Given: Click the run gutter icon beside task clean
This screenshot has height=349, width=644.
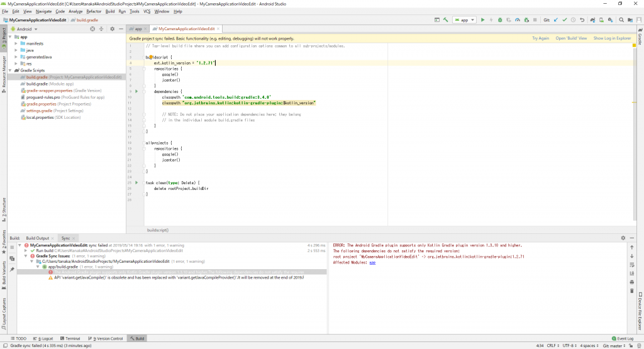Looking at the screenshot, I should tap(136, 182).
